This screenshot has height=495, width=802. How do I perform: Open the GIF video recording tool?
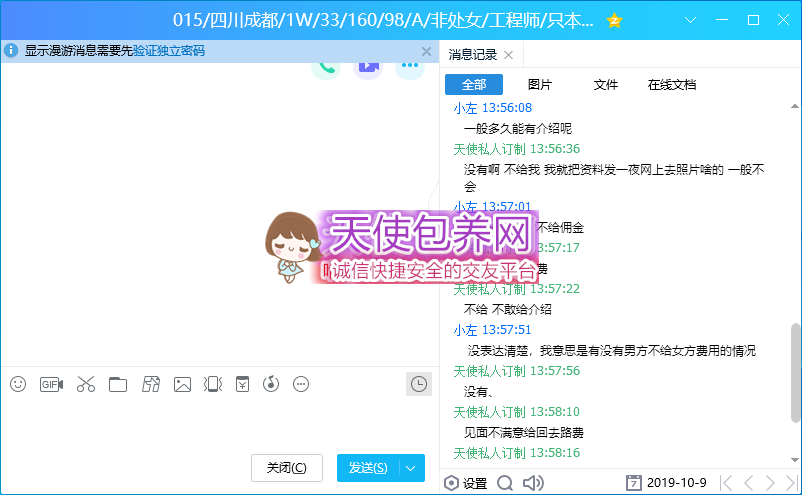point(51,384)
